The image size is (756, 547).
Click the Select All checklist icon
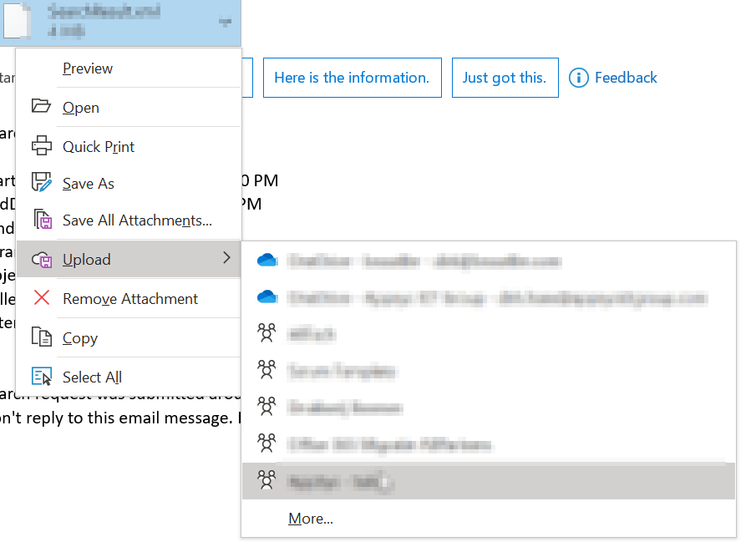pyautogui.click(x=42, y=376)
